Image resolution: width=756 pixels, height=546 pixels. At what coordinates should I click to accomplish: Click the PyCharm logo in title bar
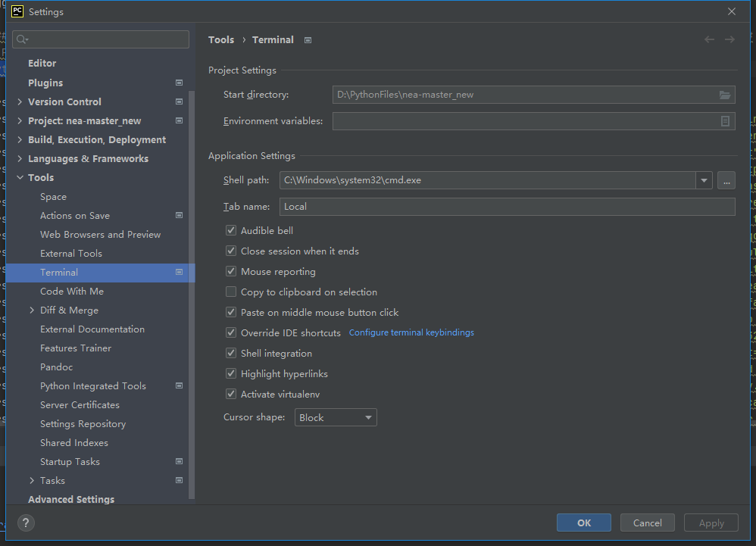pos(17,11)
